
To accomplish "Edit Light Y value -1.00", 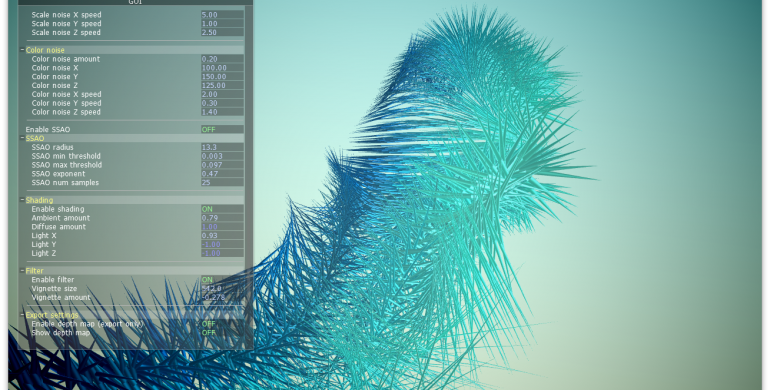I will click(x=222, y=245).
